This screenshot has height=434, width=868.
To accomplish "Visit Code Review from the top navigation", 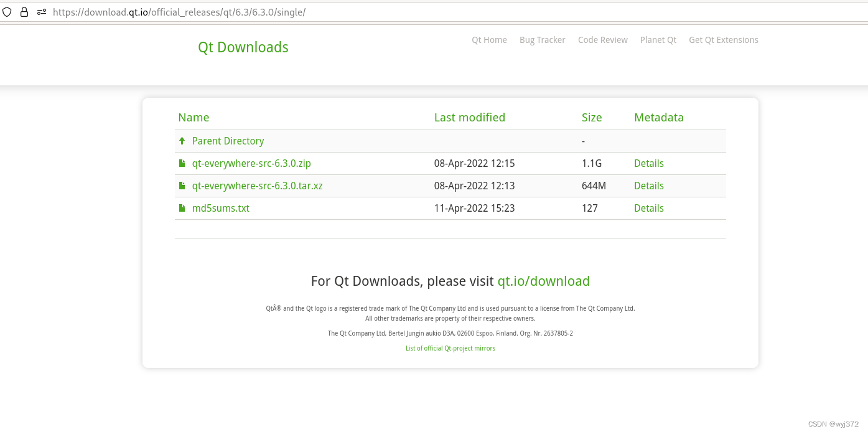I will click(x=602, y=40).
